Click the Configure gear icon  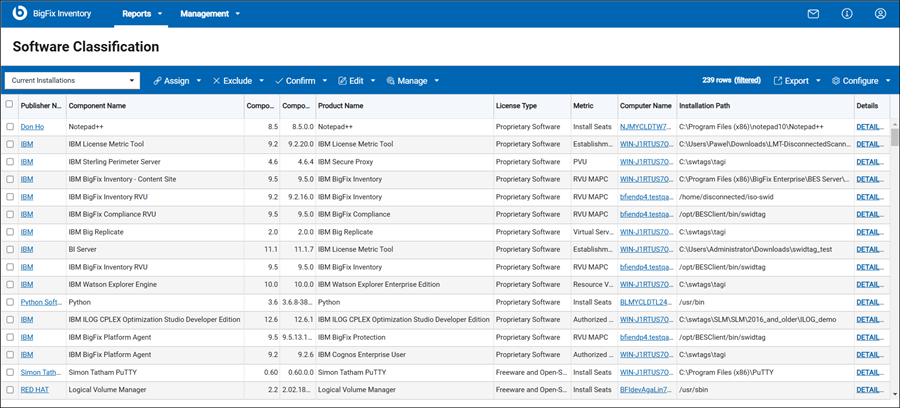coord(836,81)
